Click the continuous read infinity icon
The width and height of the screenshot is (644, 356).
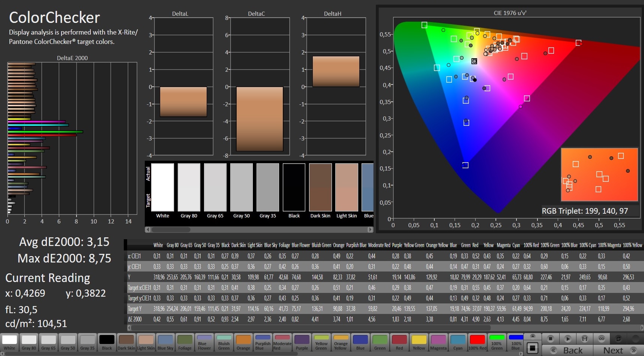[x=602, y=339]
